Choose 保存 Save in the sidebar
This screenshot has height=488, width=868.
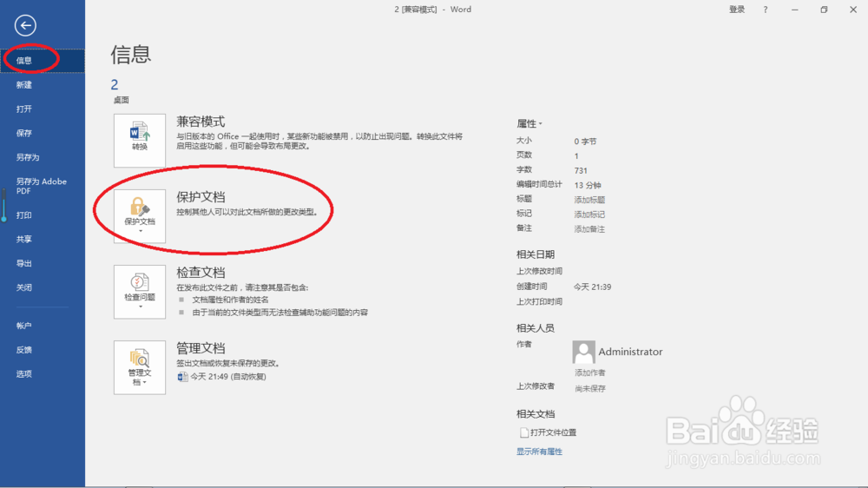(43, 133)
